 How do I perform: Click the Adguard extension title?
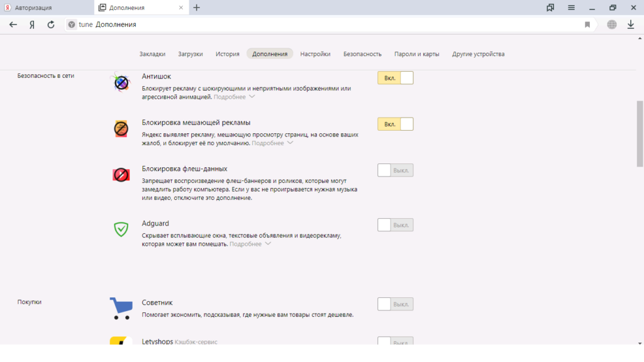point(155,223)
